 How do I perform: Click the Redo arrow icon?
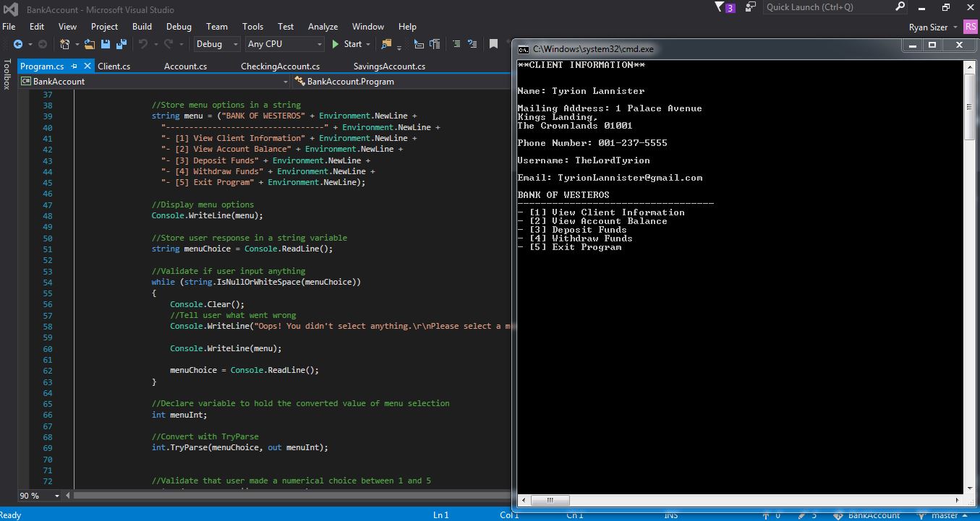point(169,44)
